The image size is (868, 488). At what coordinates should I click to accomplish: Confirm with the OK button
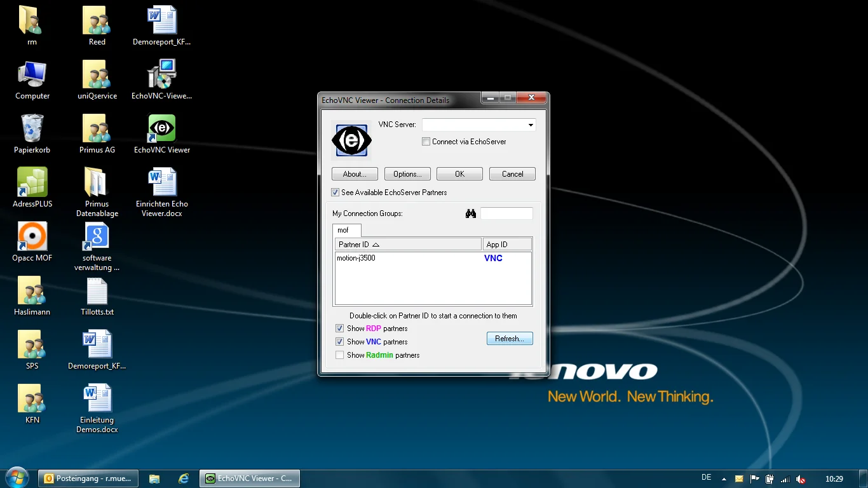coord(459,174)
